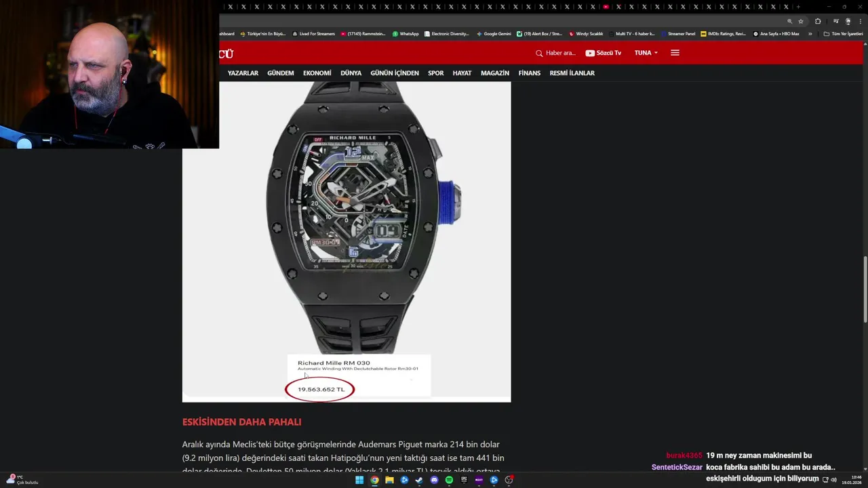Viewport: 868px width, 488px height.
Task: Open the IMDb: Ratings, Revi... bookmark
Action: (x=724, y=34)
